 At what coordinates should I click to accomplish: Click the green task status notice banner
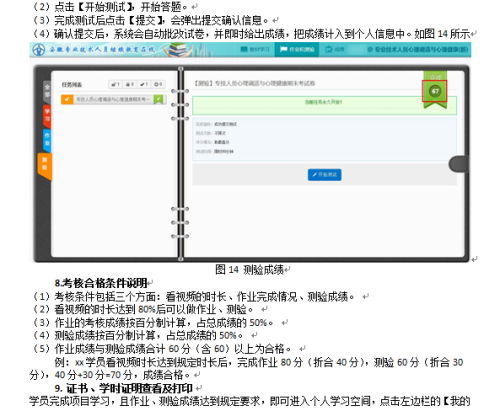pos(324,105)
